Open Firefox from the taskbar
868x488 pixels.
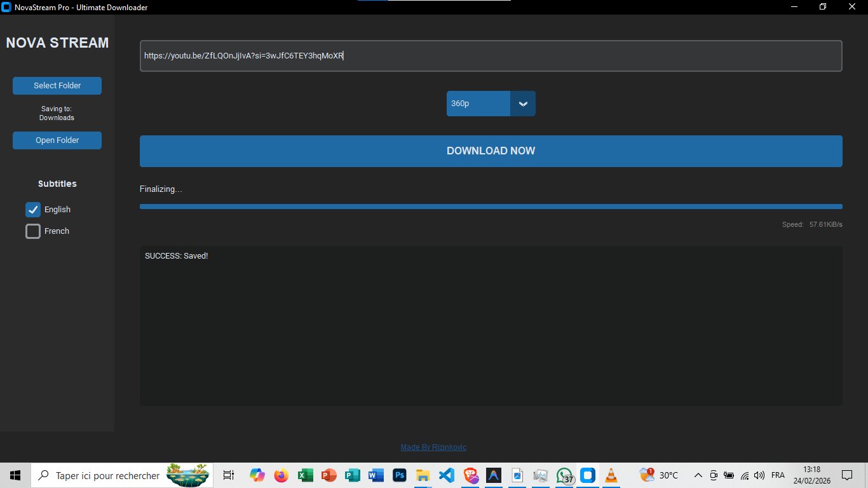coord(281,475)
